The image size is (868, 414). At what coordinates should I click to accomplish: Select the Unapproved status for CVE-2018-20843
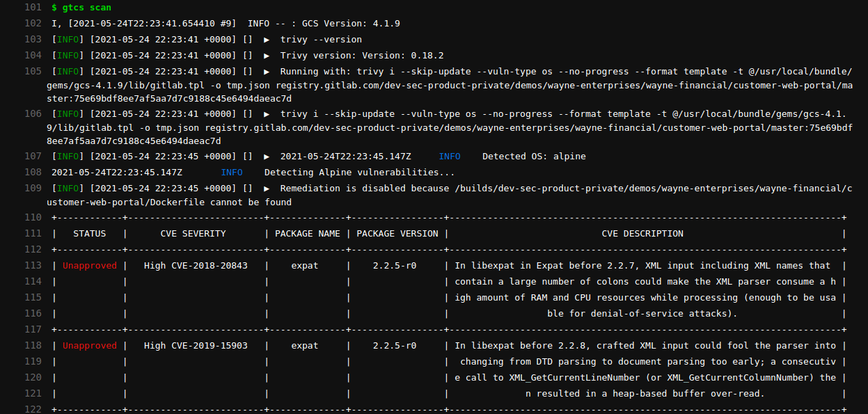[89, 265]
